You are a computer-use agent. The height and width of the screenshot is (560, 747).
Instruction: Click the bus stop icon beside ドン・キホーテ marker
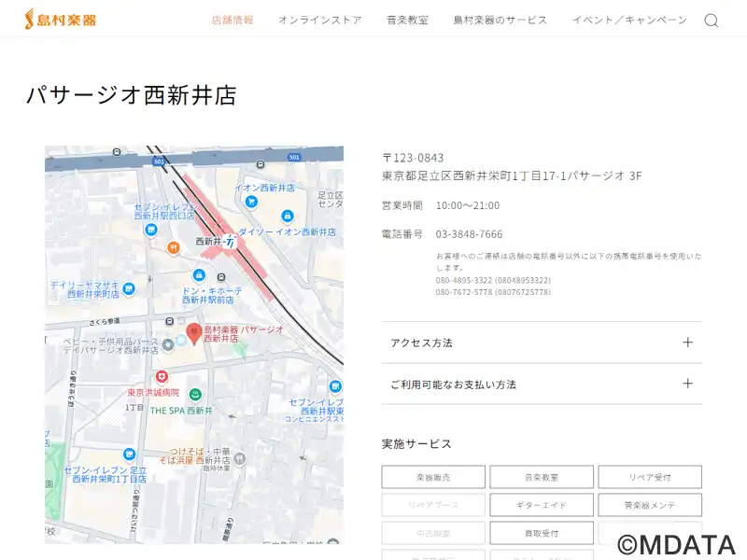pos(221,277)
